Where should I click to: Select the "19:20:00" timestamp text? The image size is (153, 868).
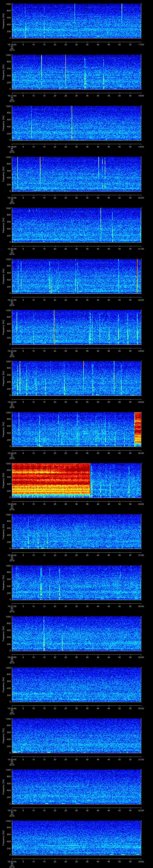pos(12,249)
